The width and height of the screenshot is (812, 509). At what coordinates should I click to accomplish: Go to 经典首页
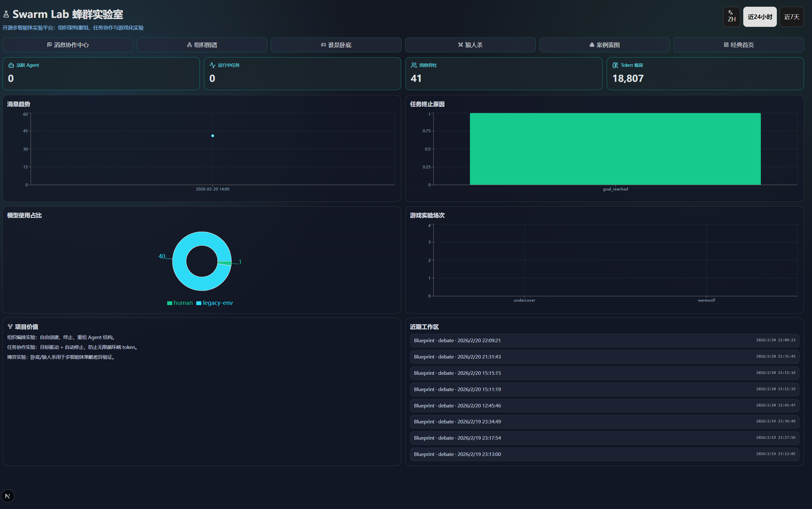tap(738, 45)
